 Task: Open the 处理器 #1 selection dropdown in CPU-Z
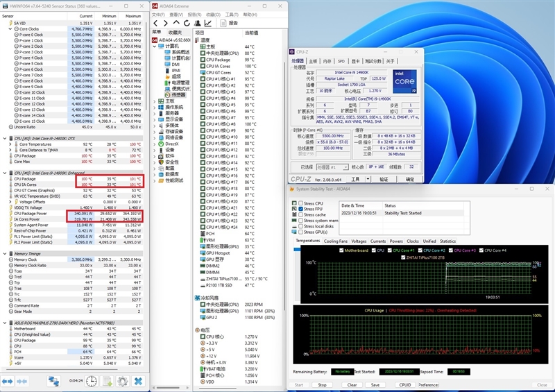click(x=332, y=167)
